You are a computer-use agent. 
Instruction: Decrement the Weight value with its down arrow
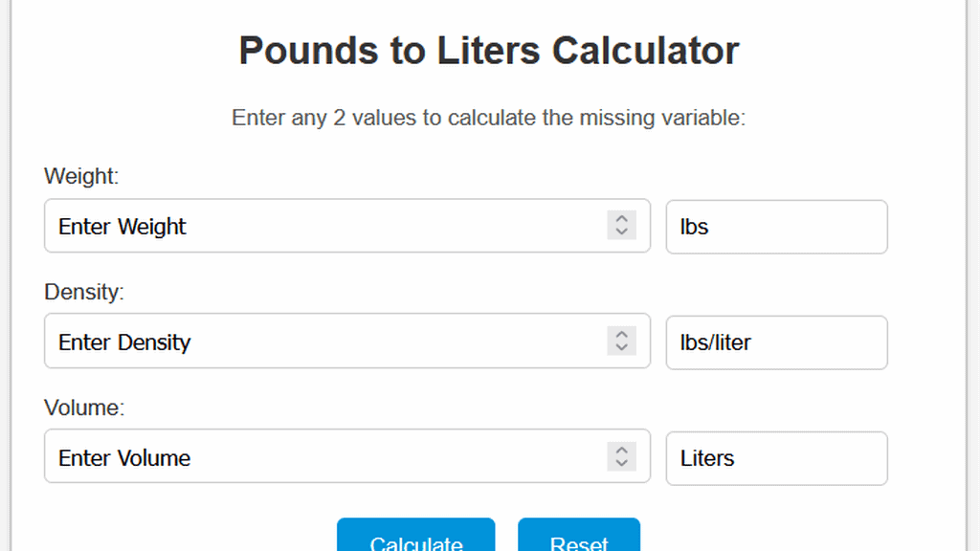click(622, 232)
